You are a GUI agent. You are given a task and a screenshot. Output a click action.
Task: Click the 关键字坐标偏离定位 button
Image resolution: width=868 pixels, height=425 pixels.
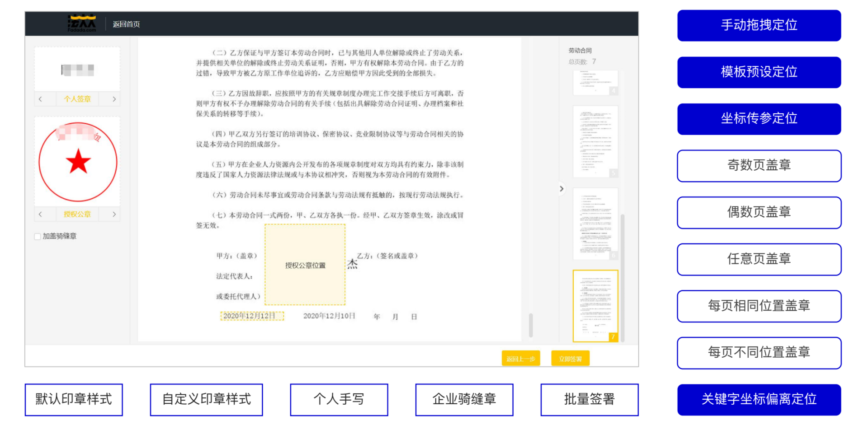[x=759, y=400]
